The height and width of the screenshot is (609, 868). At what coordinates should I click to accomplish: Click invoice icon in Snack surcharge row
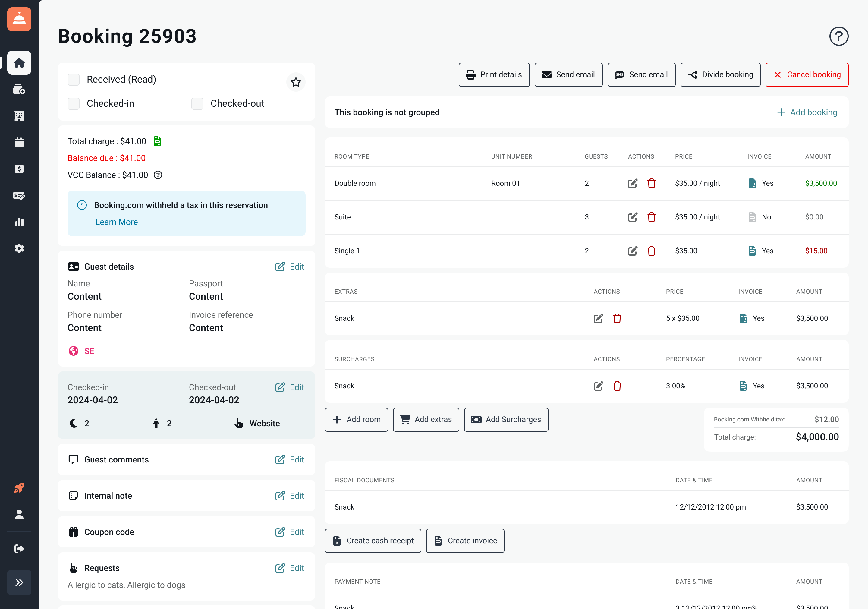click(x=743, y=386)
